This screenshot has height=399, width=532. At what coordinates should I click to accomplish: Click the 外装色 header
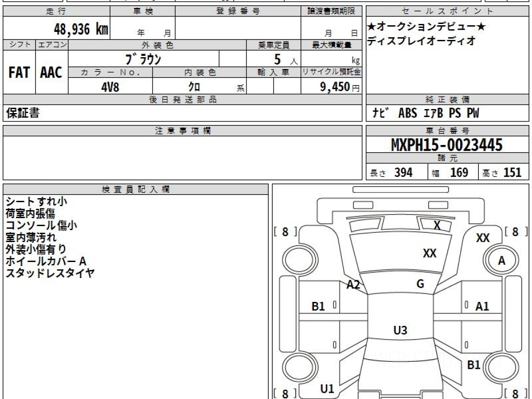pos(157,45)
